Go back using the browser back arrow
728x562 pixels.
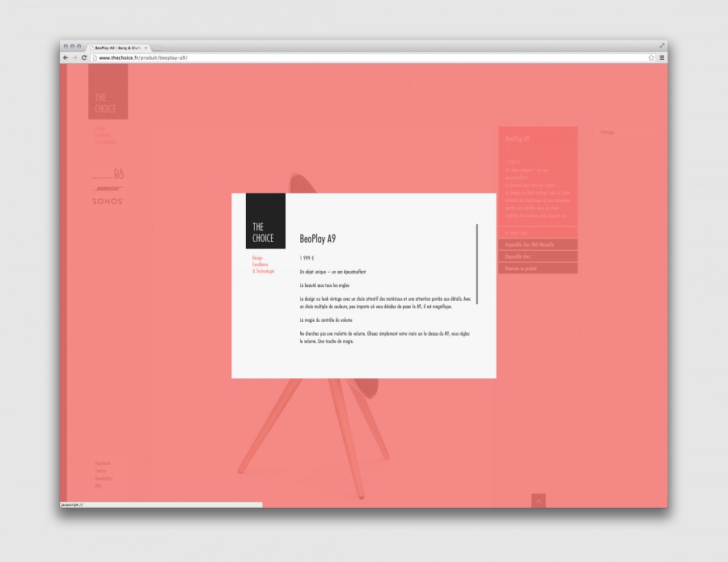(66, 57)
